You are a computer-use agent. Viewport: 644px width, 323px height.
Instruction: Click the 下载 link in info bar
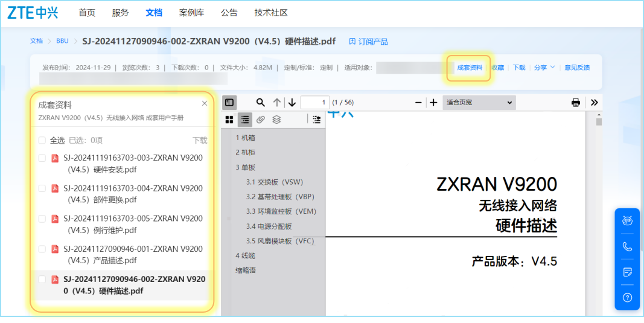(x=519, y=68)
